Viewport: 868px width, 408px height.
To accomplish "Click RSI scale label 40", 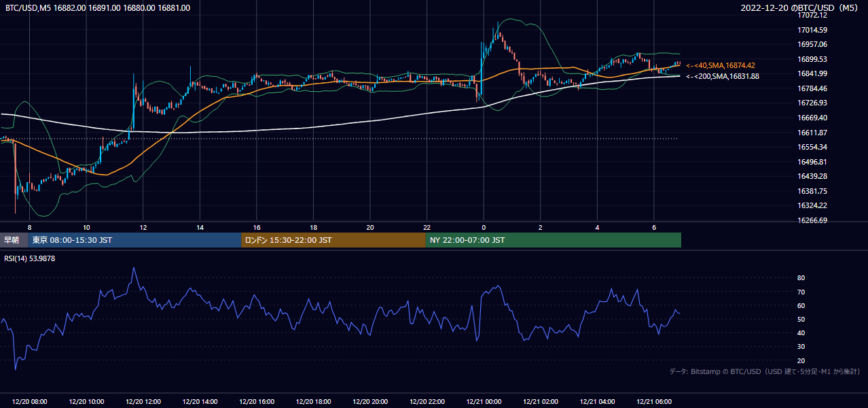I will tap(801, 333).
